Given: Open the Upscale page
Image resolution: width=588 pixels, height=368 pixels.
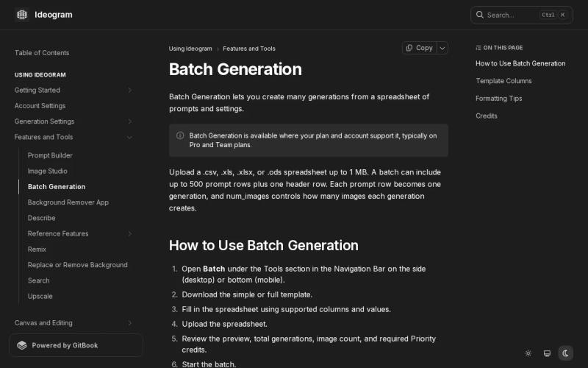Looking at the screenshot, I should coord(40,297).
